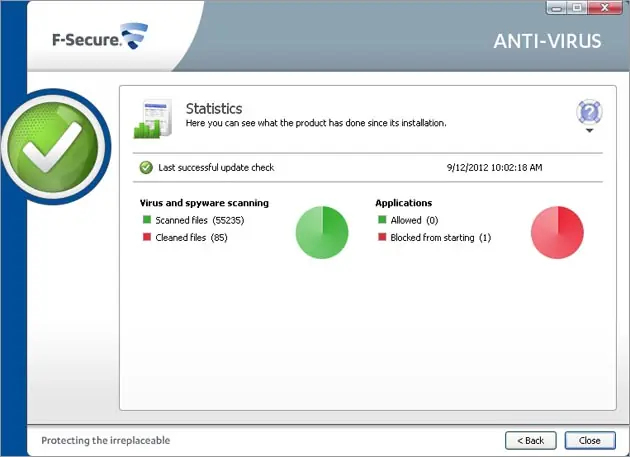Click the timestamp 9/12/2012 10:02:18 AM

(x=495, y=168)
